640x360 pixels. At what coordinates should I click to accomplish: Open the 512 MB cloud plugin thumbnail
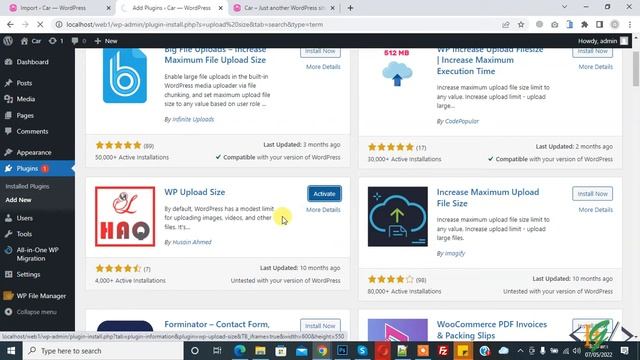tap(397, 69)
